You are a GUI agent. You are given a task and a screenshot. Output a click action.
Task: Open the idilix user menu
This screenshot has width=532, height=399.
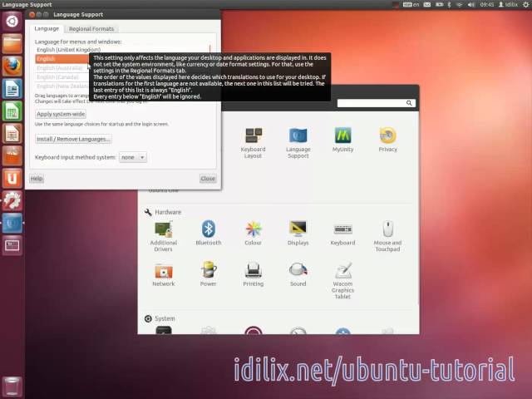click(508, 4)
